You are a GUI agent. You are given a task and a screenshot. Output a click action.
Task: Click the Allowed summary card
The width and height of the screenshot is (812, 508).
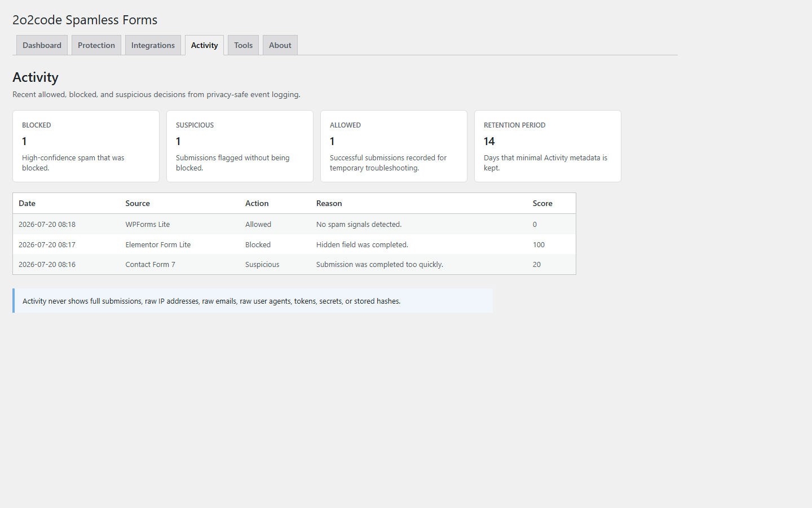(394, 146)
